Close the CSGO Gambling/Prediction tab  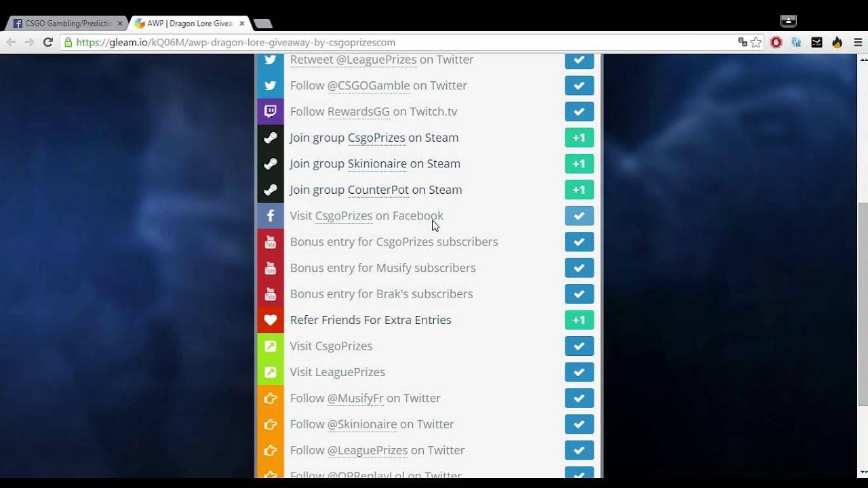(120, 23)
